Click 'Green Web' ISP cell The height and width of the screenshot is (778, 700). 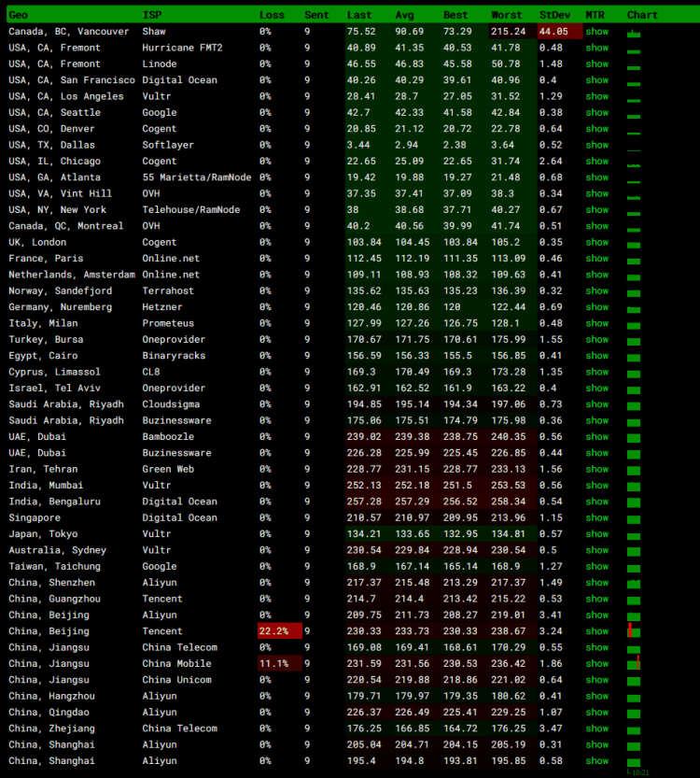pyautogui.click(x=168, y=470)
